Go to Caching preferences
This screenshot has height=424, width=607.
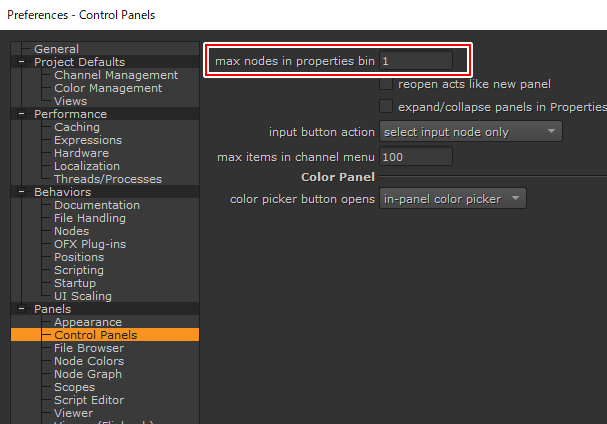(x=77, y=127)
